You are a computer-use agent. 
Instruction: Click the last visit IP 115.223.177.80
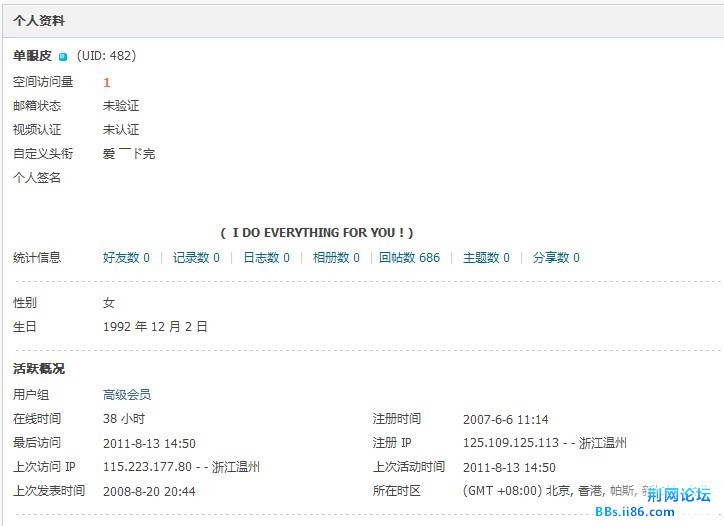(147, 467)
